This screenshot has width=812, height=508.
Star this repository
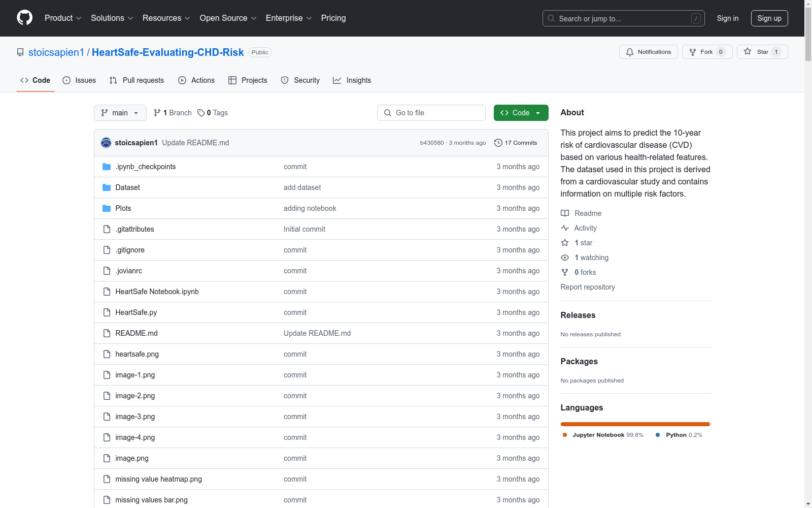click(x=762, y=52)
